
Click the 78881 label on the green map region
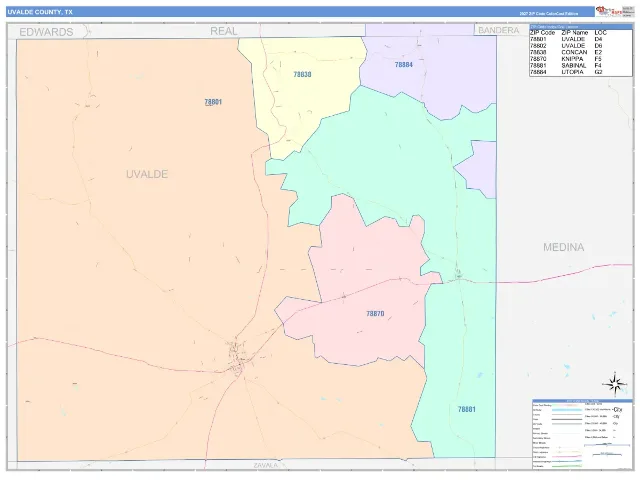point(467,409)
